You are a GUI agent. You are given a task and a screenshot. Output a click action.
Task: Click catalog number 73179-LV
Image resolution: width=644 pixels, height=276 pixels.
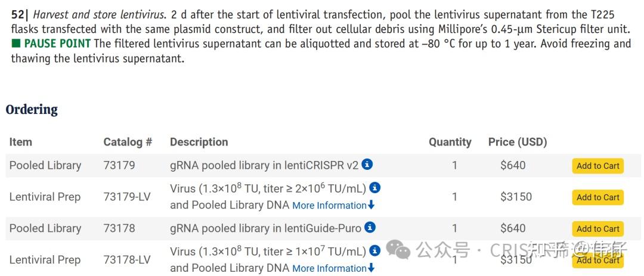127,197
